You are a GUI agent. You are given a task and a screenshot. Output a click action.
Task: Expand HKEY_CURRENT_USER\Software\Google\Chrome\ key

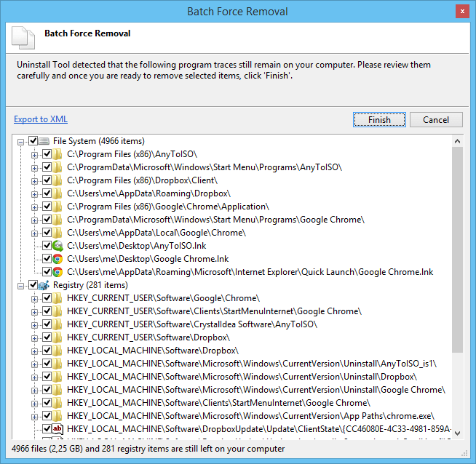click(x=35, y=299)
